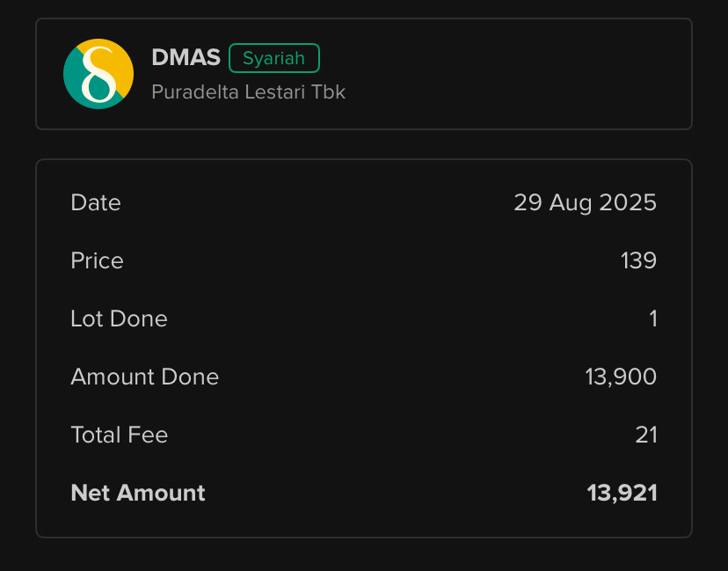Select the DMAS ticker symbol
The image size is (728, 571).
[x=186, y=57]
